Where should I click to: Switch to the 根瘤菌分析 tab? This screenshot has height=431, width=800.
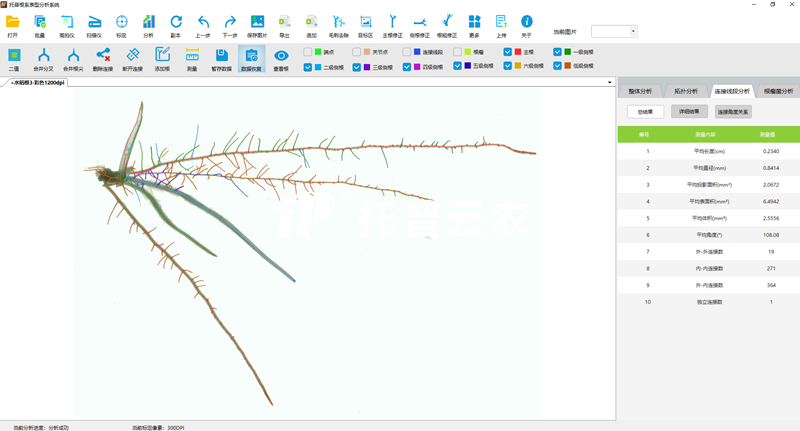tap(778, 91)
